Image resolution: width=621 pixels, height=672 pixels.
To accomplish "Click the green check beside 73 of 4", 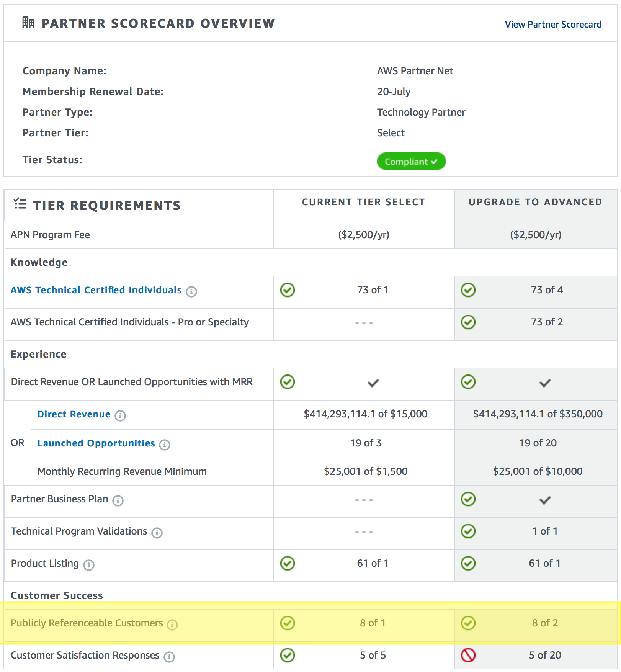I will tap(468, 290).
